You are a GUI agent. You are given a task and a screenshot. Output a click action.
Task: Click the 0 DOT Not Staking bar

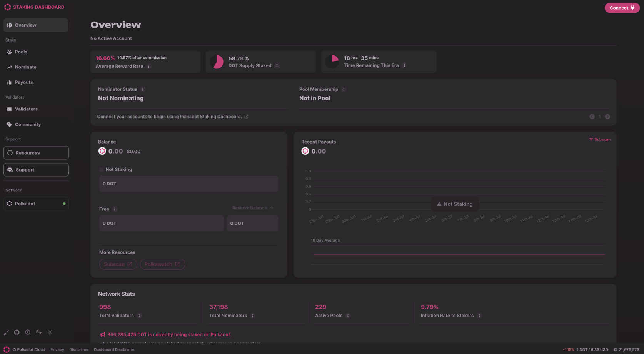click(x=189, y=184)
